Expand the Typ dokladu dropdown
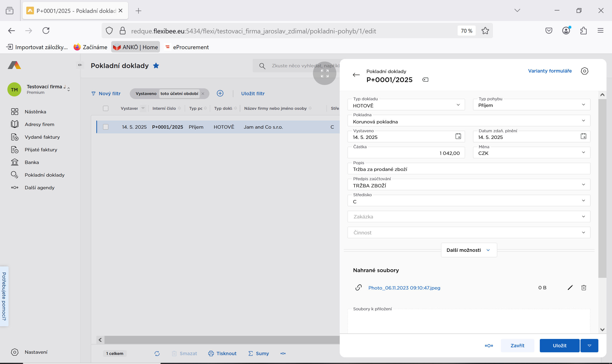612x364 pixels. 458,105
